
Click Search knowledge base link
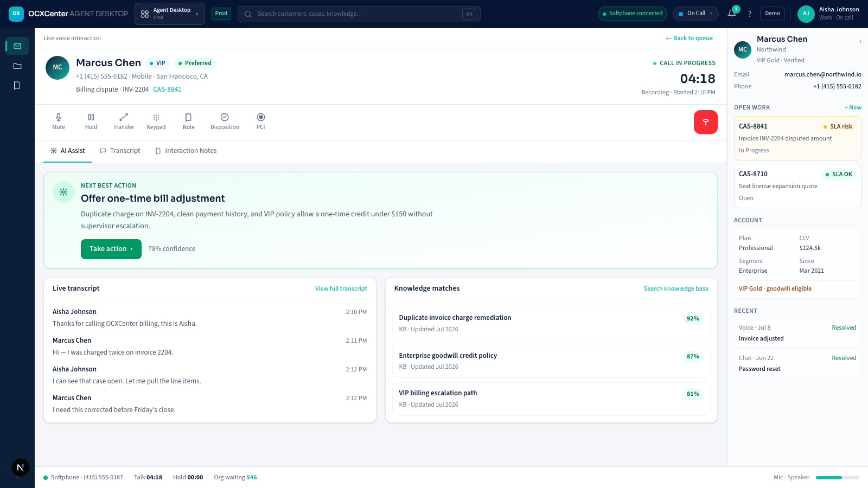pos(676,288)
